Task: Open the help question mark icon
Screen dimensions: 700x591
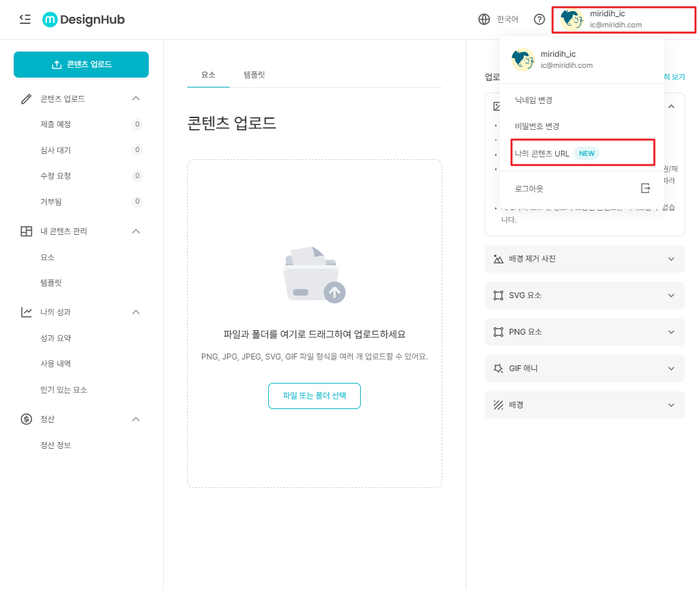Action: coord(539,20)
